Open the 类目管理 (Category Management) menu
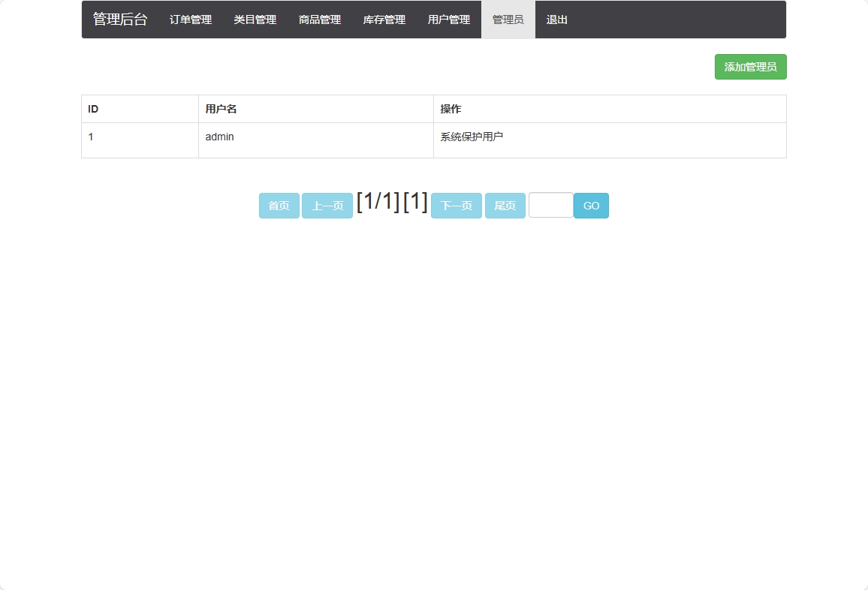 coord(255,20)
